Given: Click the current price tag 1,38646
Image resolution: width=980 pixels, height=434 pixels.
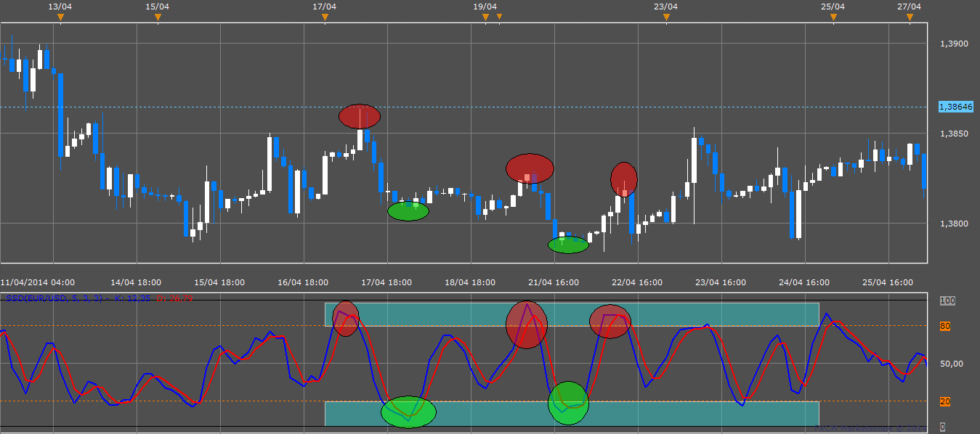Looking at the screenshot, I should click(955, 107).
